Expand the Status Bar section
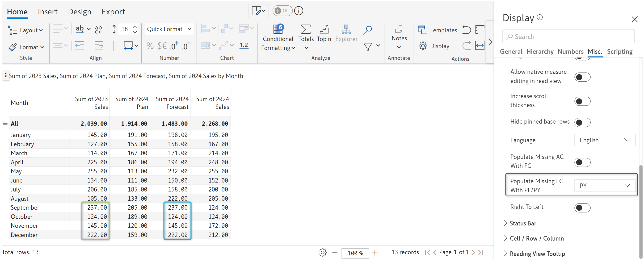This screenshot has width=644, height=262. pyautogui.click(x=520, y=223)
